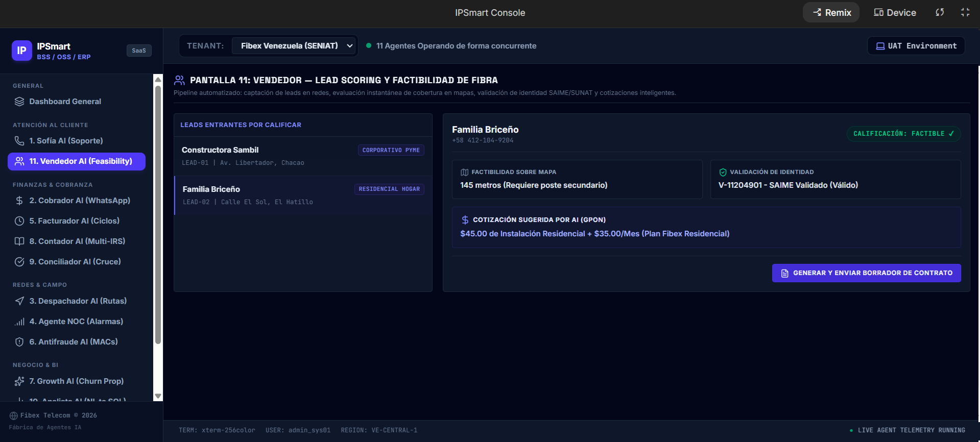Click LIVE AGENT TELEMETRY RUNNING status
This screenshot has height=442, width=980.
907,430
